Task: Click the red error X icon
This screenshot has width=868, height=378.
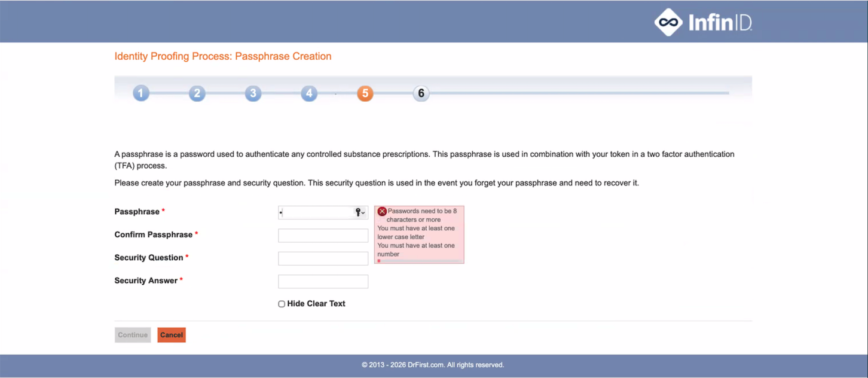Action: pos(382,211)
